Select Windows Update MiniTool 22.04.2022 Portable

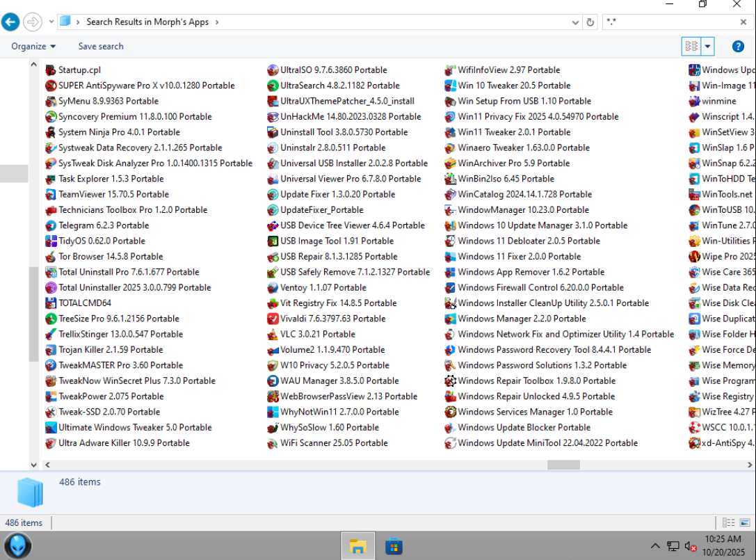click(541, 443)
